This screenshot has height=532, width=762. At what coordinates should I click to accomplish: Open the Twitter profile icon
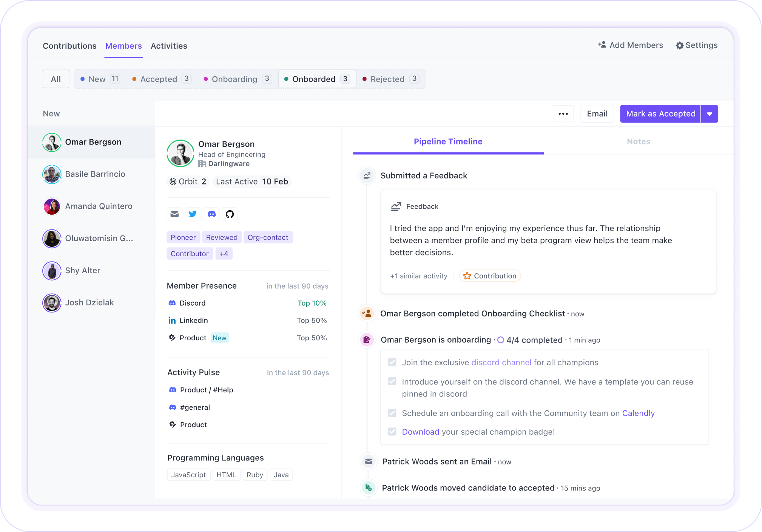(x=193, y=214)
